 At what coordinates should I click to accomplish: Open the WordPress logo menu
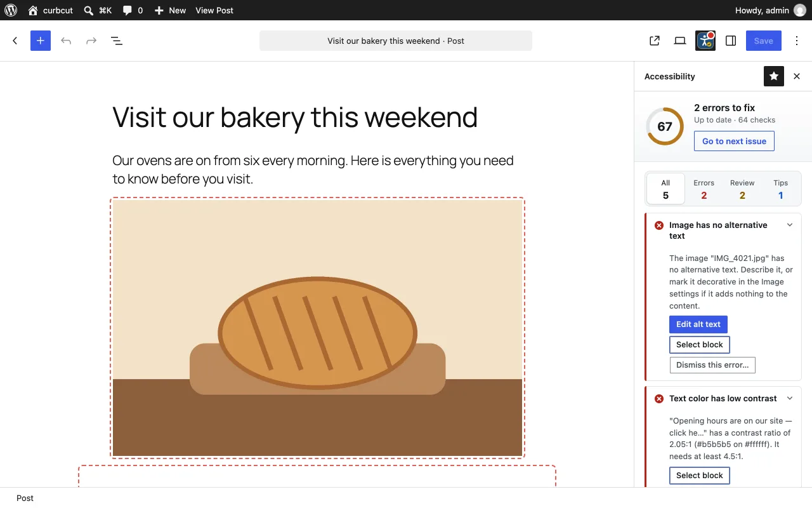[11, 10]
